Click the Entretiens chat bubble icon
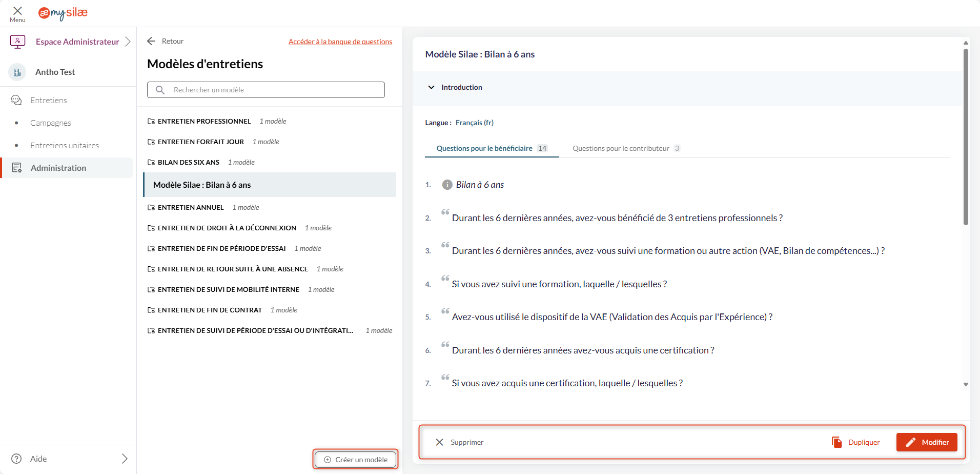Screen dimensions: 980x474 (x=16, y=100)
